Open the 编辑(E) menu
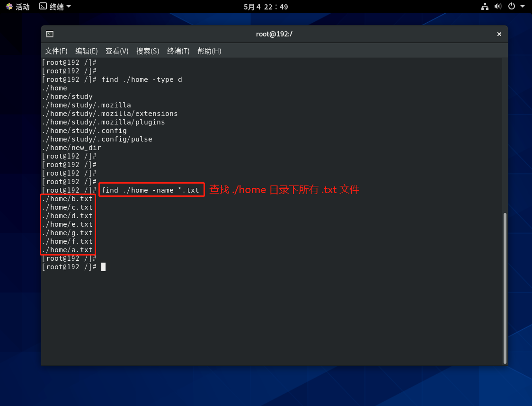 [86, 51]
